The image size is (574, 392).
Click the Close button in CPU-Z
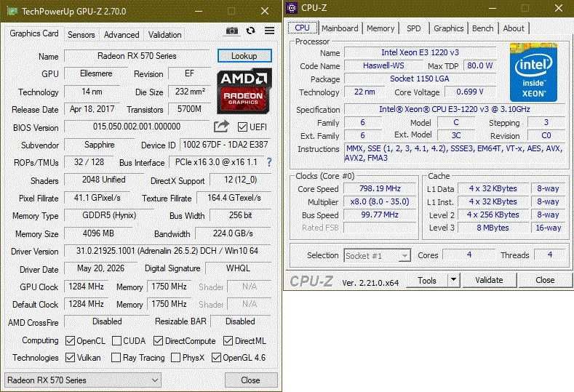pyautogui.click(x=545, y=280)
